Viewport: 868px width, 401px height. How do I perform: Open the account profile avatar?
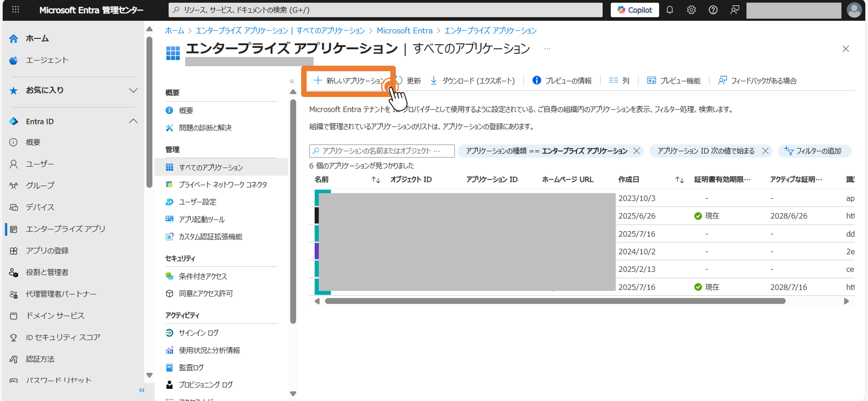[x=854, y=10]
